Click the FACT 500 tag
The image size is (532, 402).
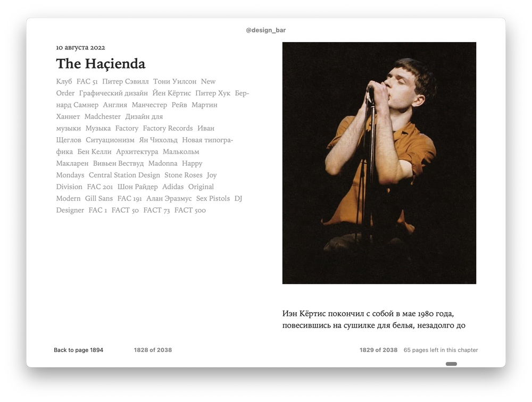[x=190, y=210]
